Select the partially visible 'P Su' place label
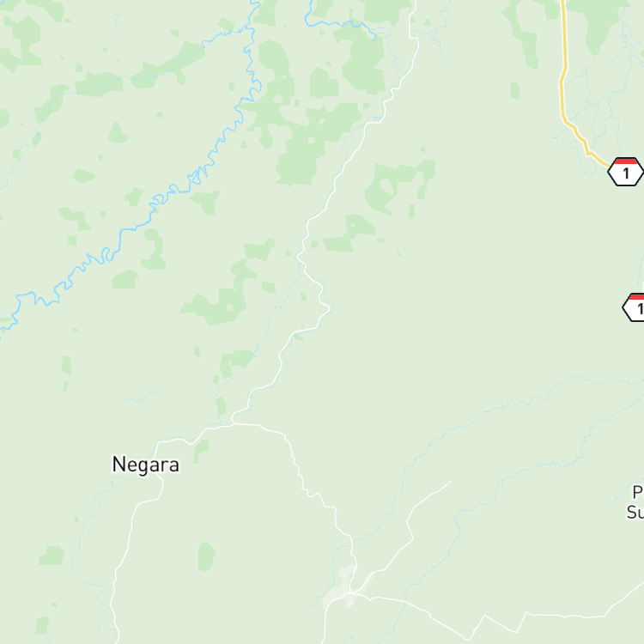Viewport: 644px width, 644px height. (x=635, y=502)
